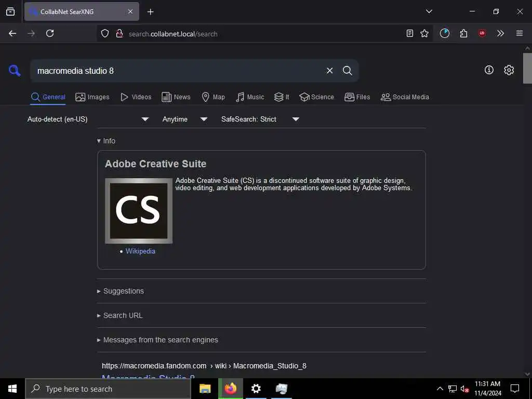
Task: Switch to the Images search tab
Action: [x=92, y=97]
